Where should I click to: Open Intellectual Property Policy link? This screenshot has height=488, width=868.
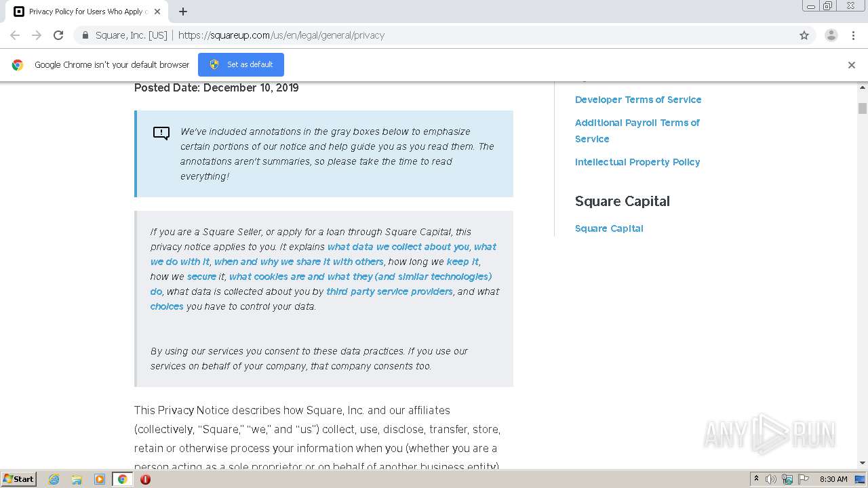tap(637, 162)
